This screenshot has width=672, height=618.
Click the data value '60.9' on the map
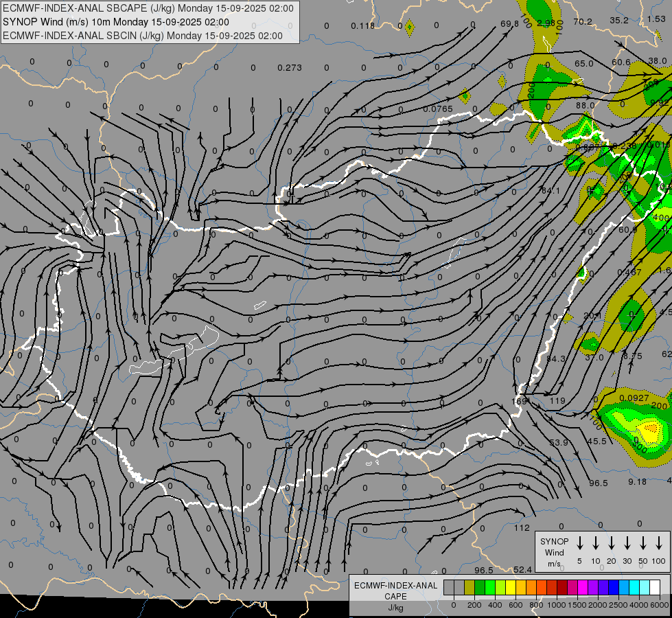coord(628,230)
